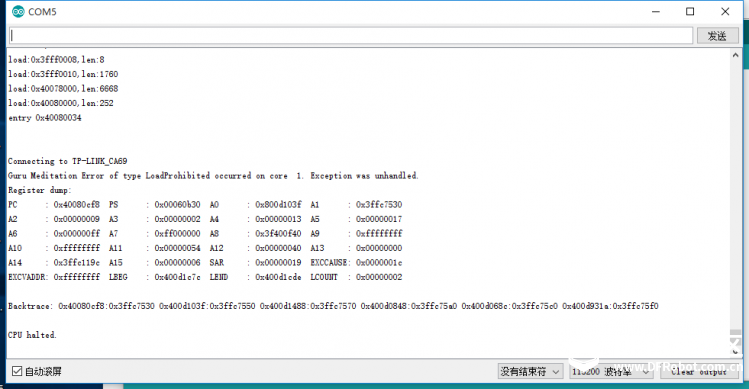Click the SAR value 0x00000019

coord(278,263)
